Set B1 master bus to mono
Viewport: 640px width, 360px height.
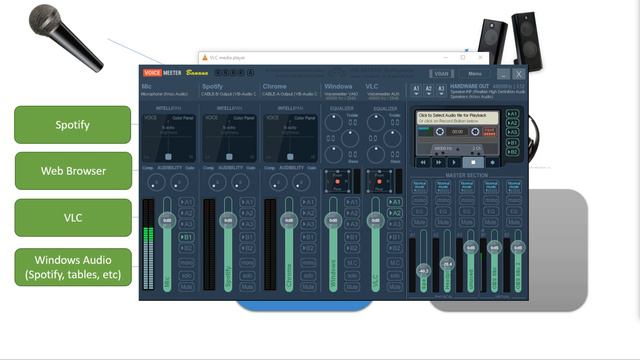click(x=490, y=200)
